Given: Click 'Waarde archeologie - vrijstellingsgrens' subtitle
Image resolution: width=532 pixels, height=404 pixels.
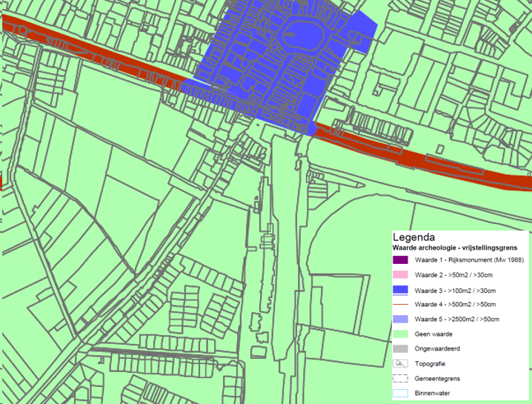Looking at the screenshot, I should click(455, 248).
